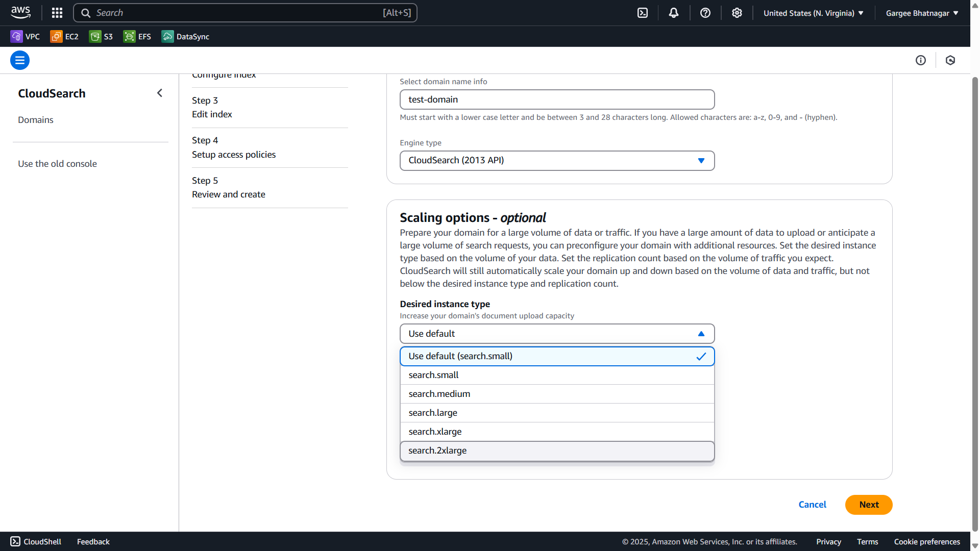Open CloudShell in the footer
This screenshot has height=551, width=980.
tap(36, 541)
